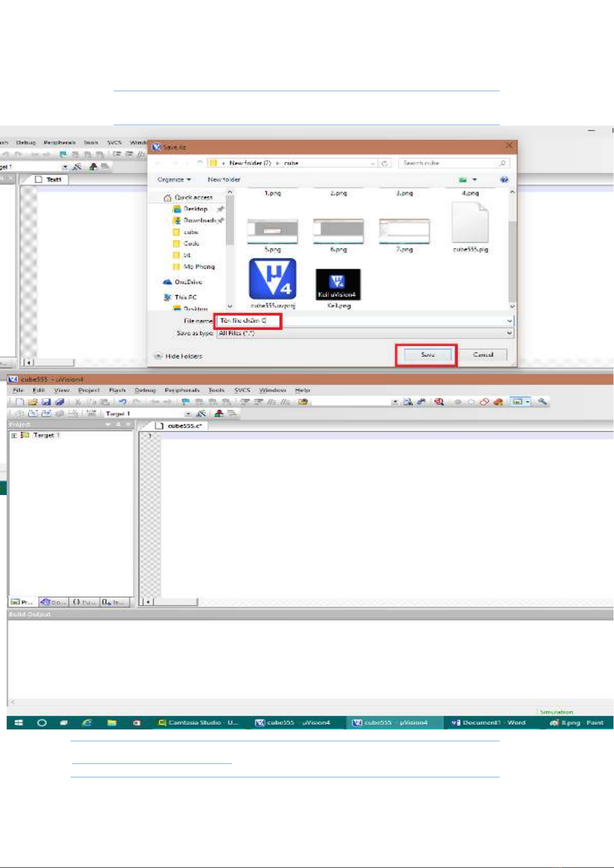
Task: Open the SVCS menu in uVision4
Action: [242, 390]
